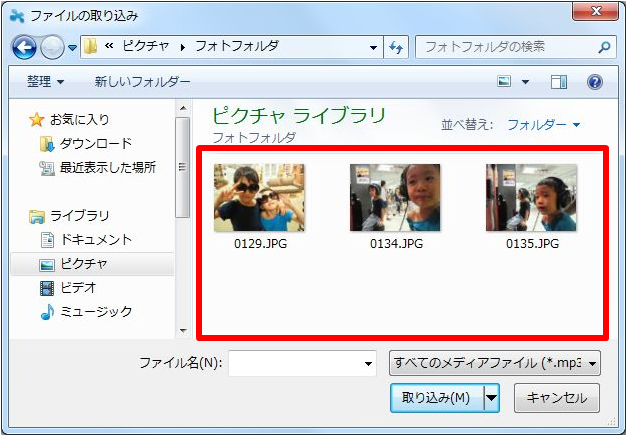The width and height of the screenshot is (627, 436).
Task: Open 最近表示した場所 in sidebar
Action: pos(106,167)
